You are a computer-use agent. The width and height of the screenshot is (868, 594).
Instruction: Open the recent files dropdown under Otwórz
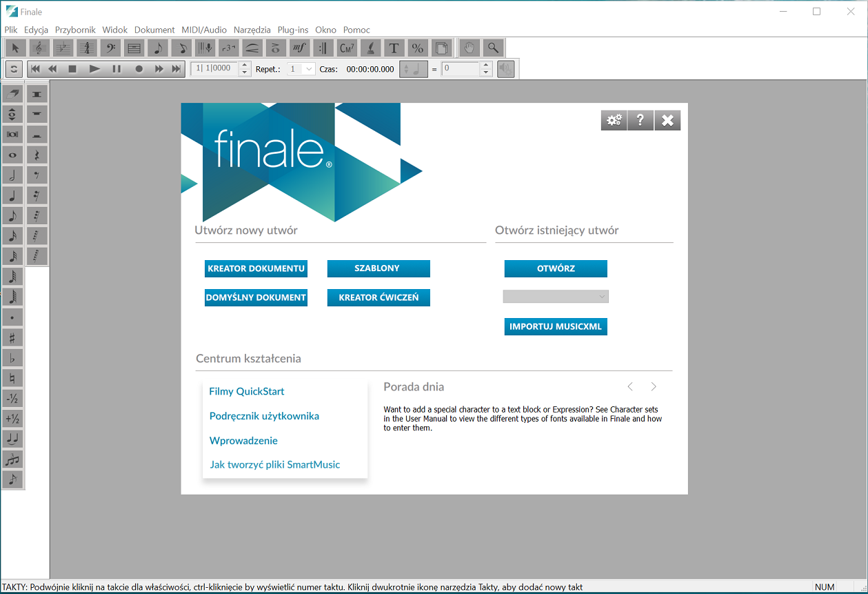pos(556,297)
